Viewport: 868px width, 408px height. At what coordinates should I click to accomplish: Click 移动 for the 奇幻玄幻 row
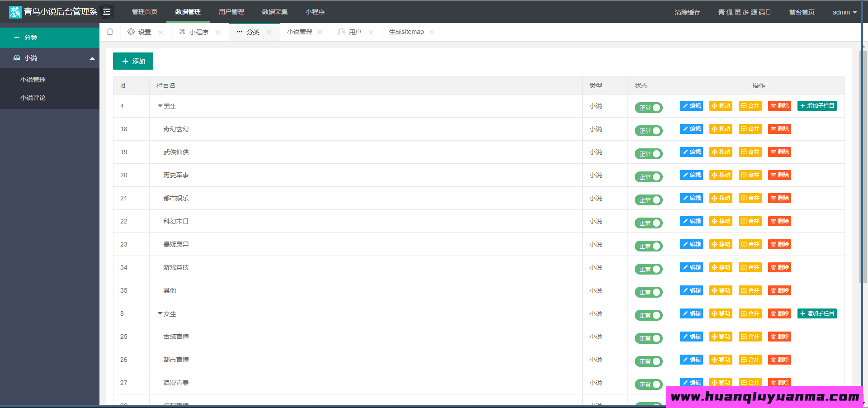pos(721,129)
